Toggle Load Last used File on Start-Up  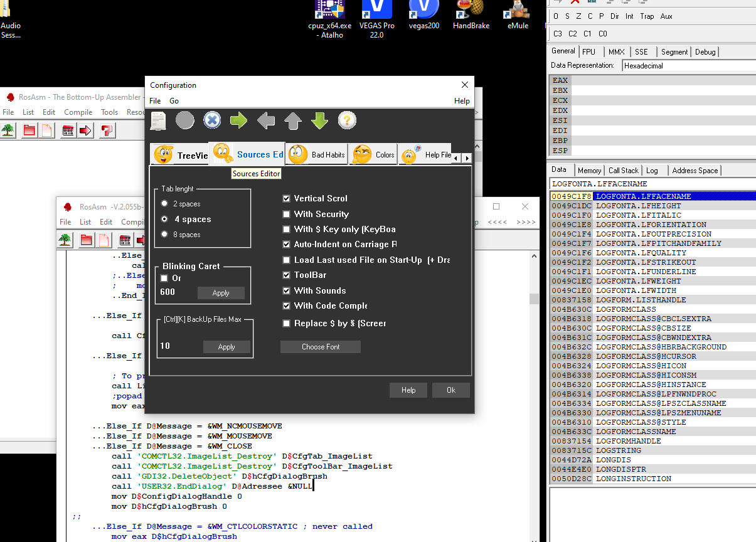287,260
